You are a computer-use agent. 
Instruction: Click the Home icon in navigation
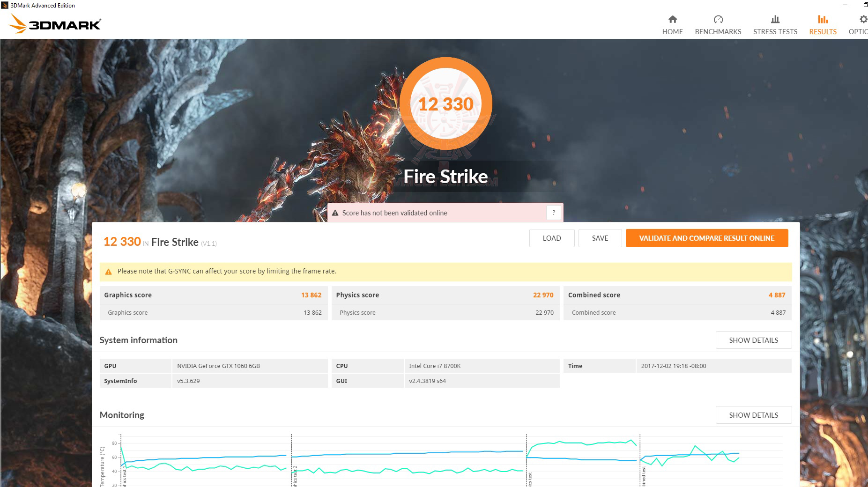tap(672, 20)
